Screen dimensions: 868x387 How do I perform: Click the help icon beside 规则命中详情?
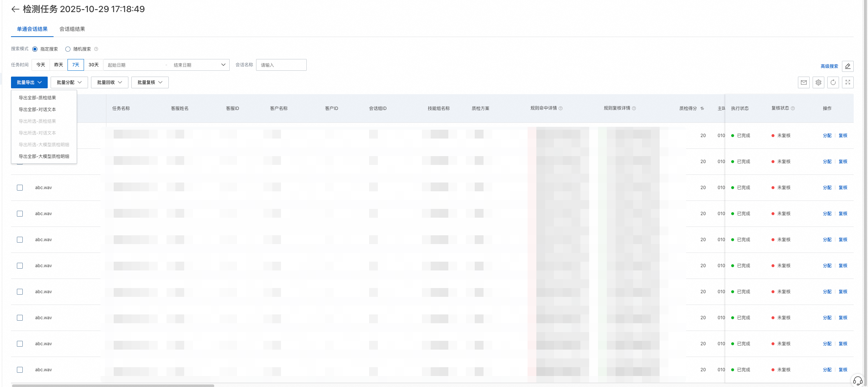[561, 108]
